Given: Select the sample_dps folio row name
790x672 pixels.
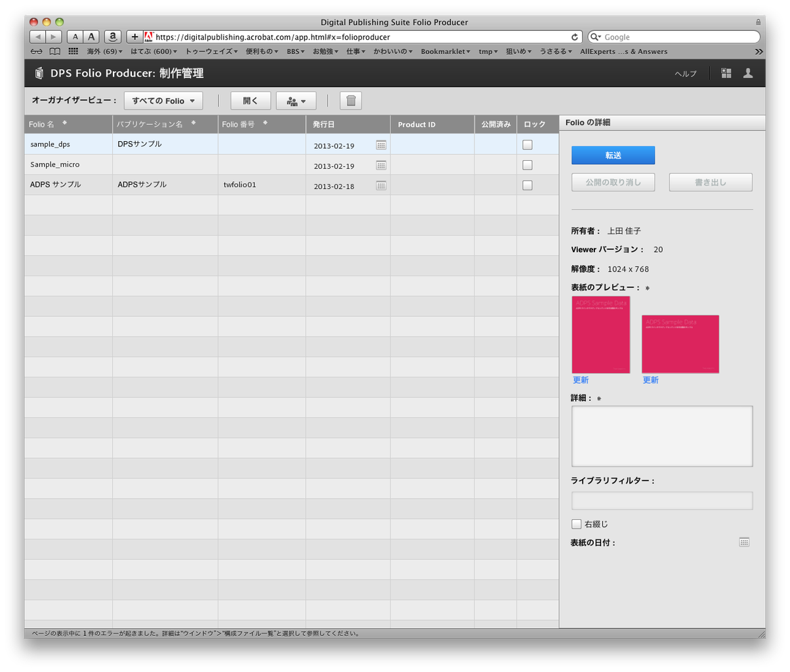Looking at the screenshot, I should point(50,144).
